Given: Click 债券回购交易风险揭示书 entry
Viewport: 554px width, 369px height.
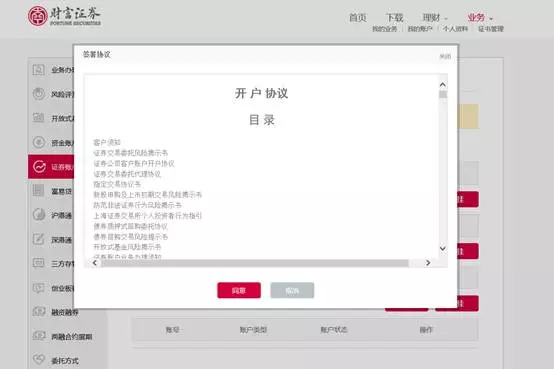Looking at the screenshot, I should click(x=130, y=236).
